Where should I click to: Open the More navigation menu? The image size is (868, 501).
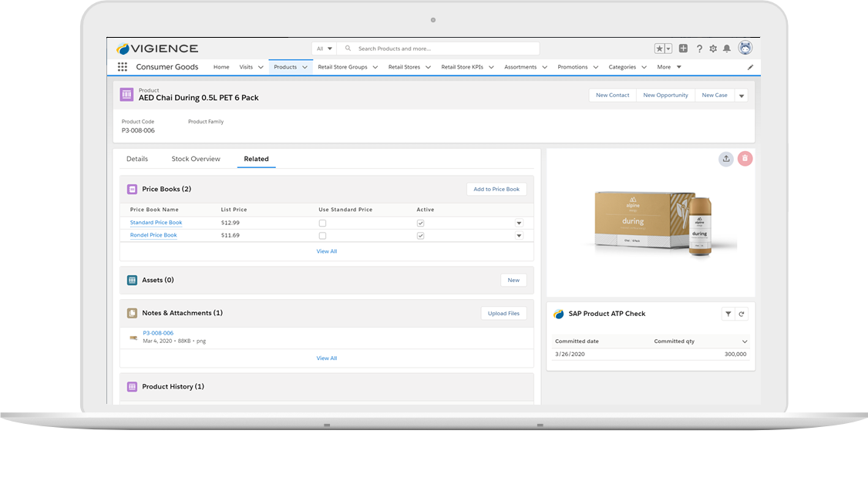pyautogui.click(x=669, y=67)
